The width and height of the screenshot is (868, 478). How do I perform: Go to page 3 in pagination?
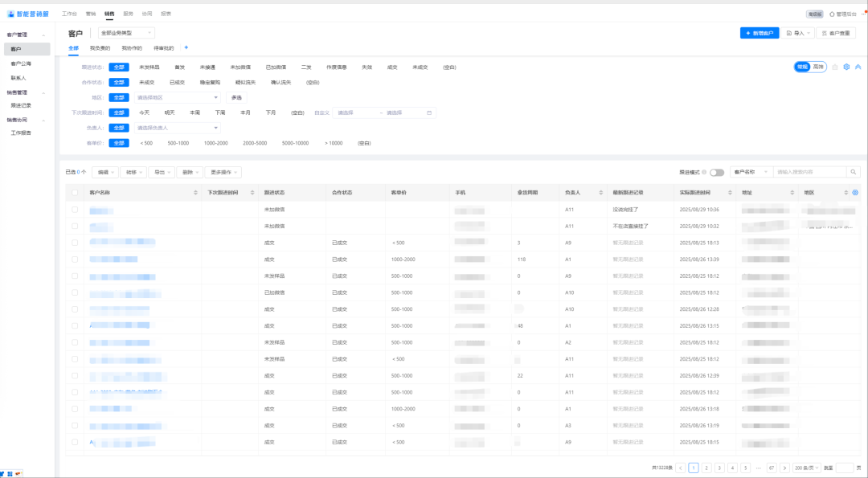[719, 468]
